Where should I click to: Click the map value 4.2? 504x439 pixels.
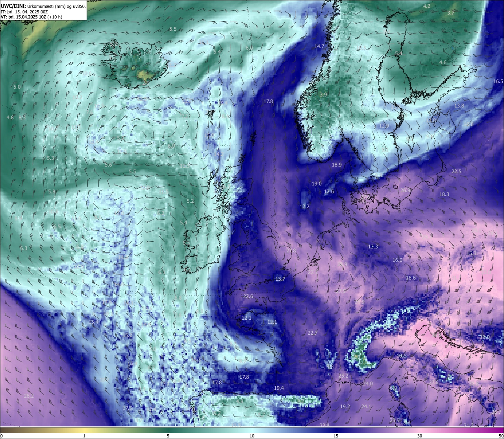coord(426,6)
